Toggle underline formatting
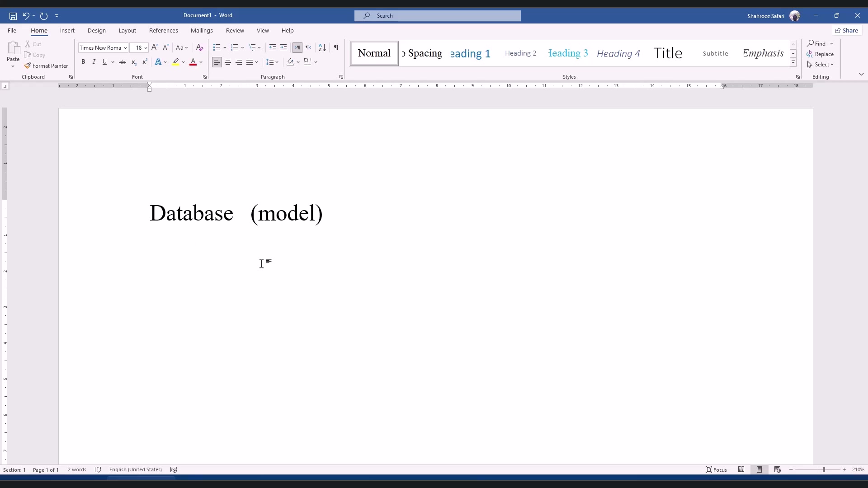This screenshot has width=868, height=488. coord(104,62)
